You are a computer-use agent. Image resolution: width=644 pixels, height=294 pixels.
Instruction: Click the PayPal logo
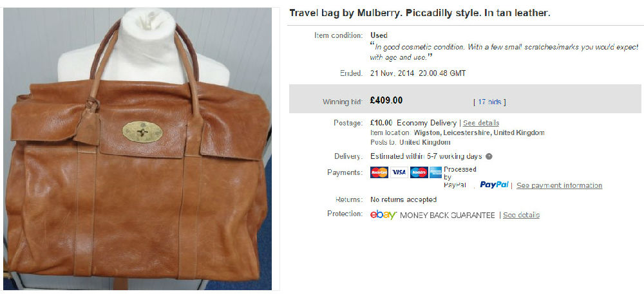pyautogui.click(x=494, y=185)
